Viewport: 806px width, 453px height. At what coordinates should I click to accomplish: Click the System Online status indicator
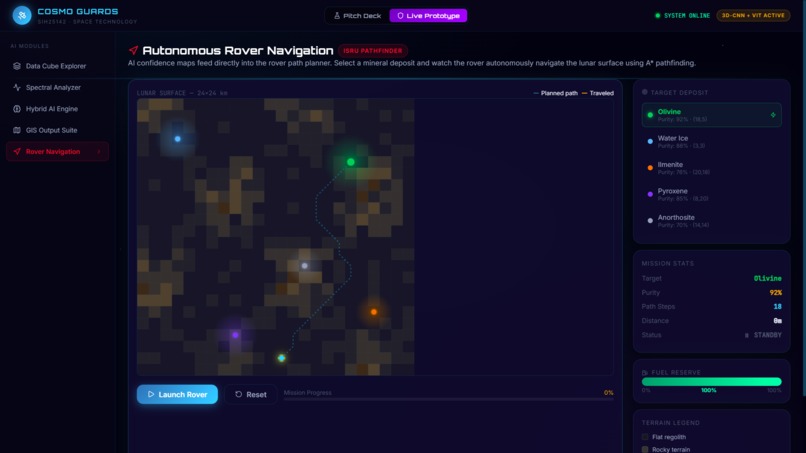tap(682, 16)
